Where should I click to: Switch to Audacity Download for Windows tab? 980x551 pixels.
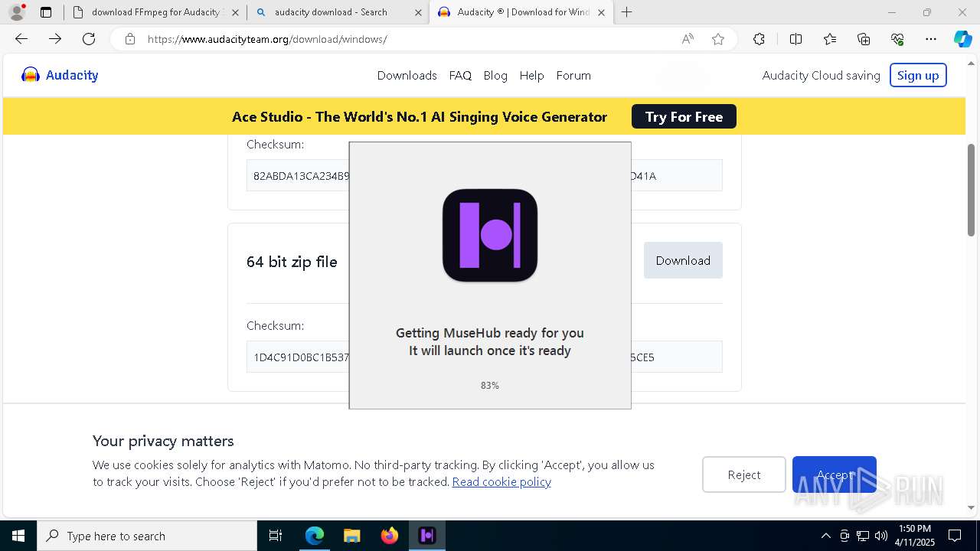(521, 12)
